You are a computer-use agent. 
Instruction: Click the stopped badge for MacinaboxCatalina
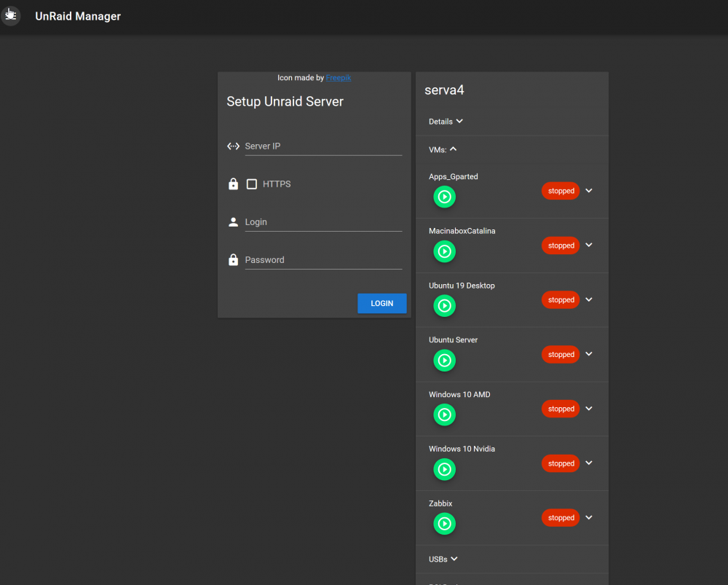click(561, 246)
